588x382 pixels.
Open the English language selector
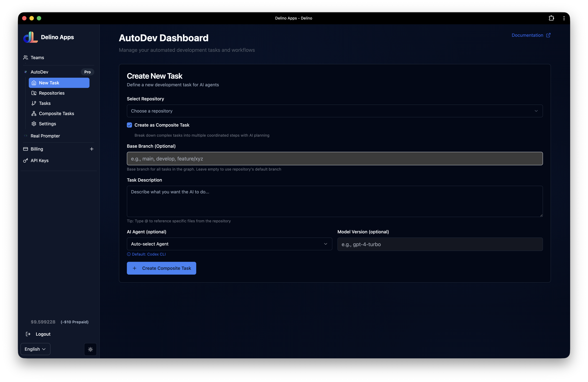(x=35, y=349)
